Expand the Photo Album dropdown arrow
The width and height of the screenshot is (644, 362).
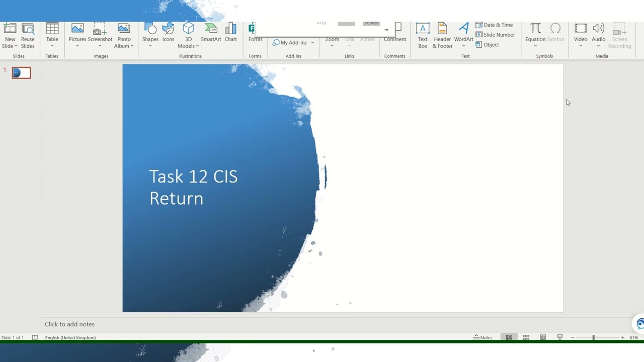point(132,46)
